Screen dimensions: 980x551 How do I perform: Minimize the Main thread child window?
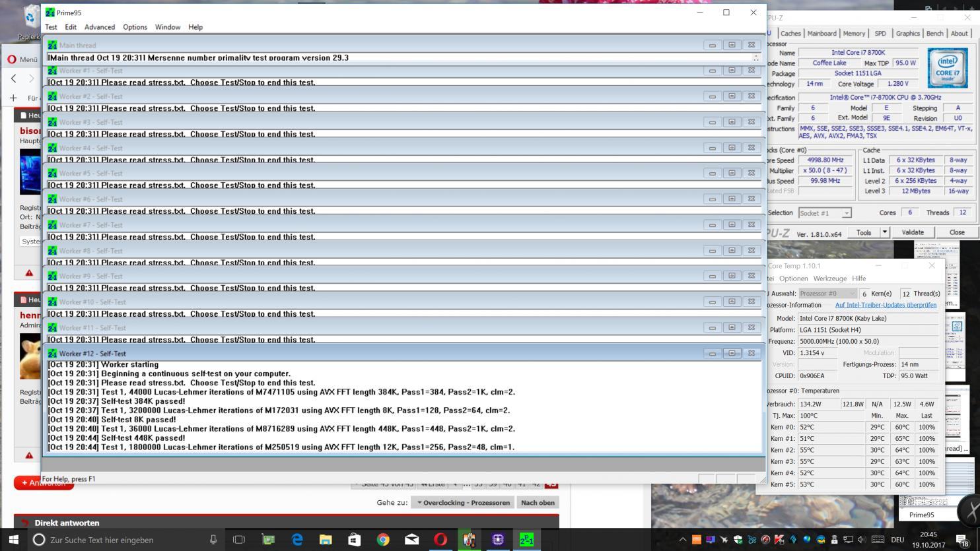coord(712,45)
